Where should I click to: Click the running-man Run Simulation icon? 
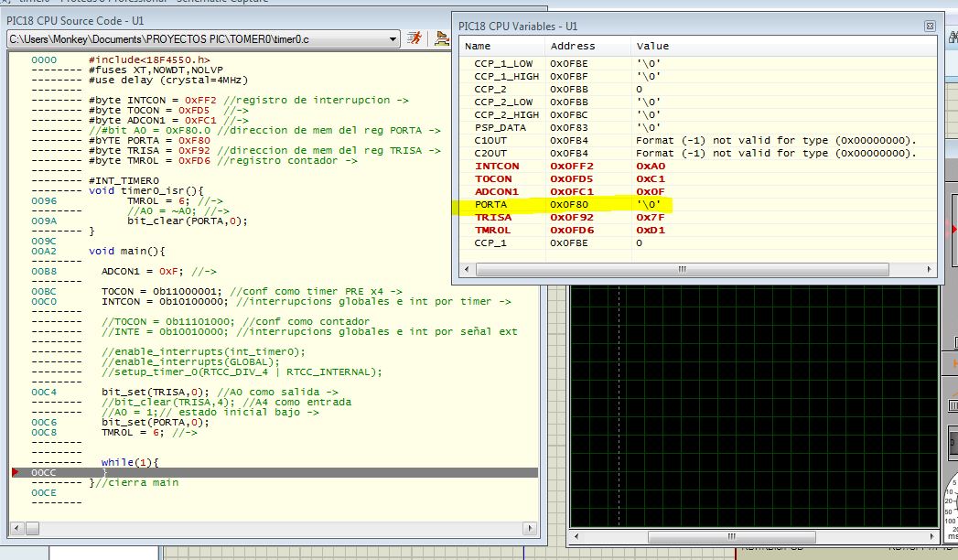point(414,38)
